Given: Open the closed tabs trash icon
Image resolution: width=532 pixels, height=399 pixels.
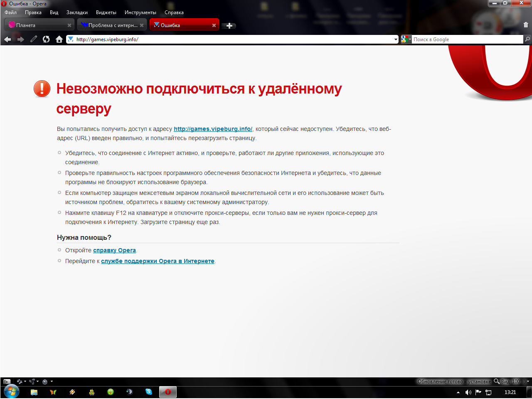Looking at the screenshot, I should pyautogui.click(x=526, y=25).
